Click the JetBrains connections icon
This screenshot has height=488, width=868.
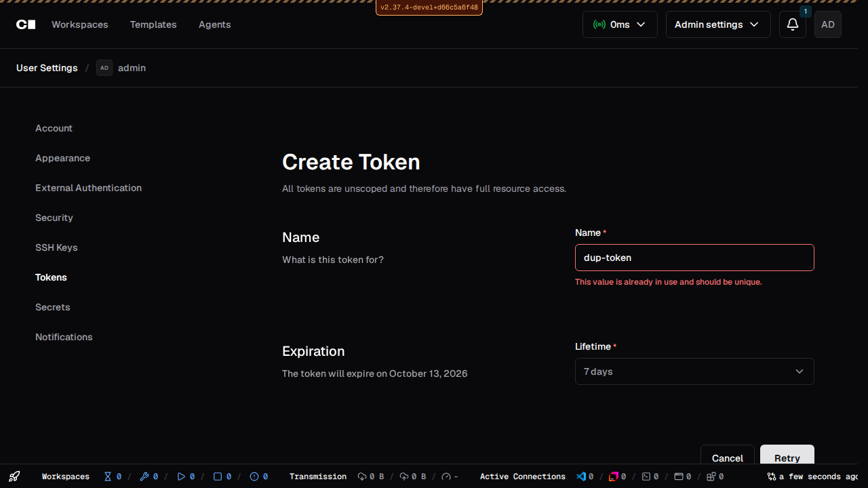pyautogui.click(x=614, y=476)
